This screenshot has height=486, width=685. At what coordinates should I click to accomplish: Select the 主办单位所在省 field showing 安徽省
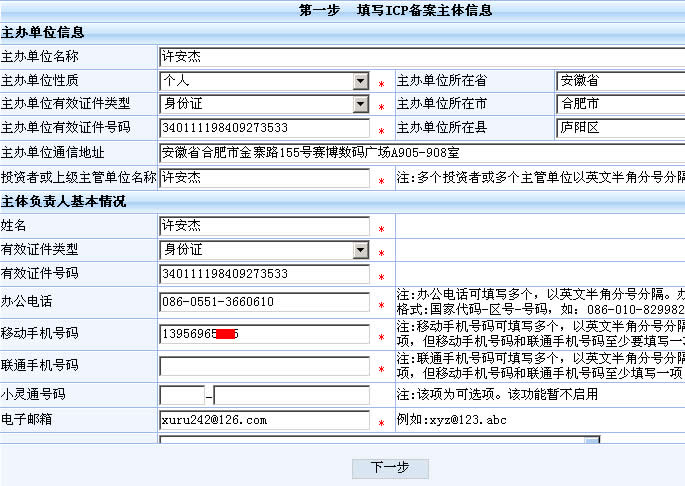[x=619, y=81]
